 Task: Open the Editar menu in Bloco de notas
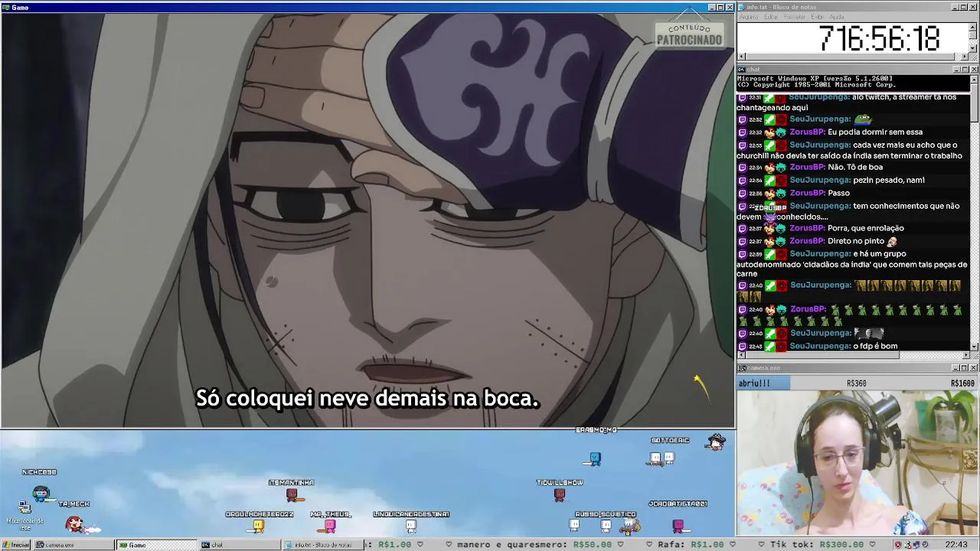771,17
